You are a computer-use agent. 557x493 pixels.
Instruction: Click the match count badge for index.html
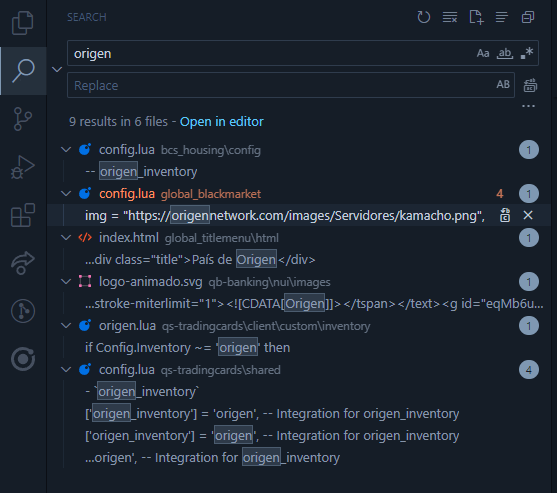529,238
